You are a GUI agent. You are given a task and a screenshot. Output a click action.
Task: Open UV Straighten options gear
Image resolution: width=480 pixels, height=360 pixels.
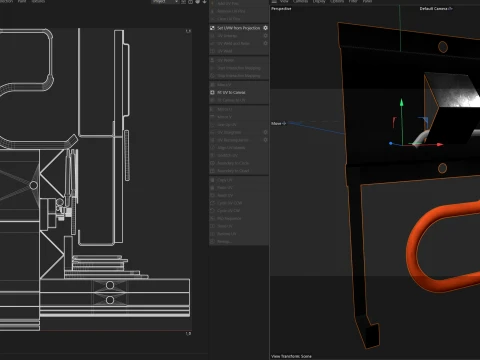[x=265, y=132]
